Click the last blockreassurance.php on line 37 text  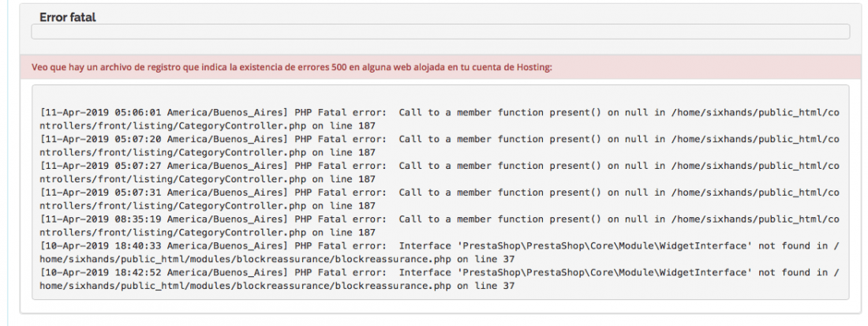click(423, 286)
